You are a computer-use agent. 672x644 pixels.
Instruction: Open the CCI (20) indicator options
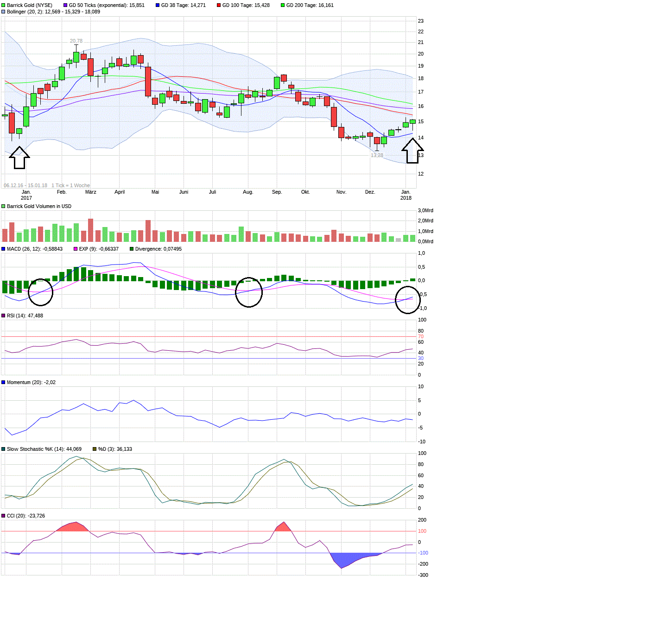(x=4, y=515)
